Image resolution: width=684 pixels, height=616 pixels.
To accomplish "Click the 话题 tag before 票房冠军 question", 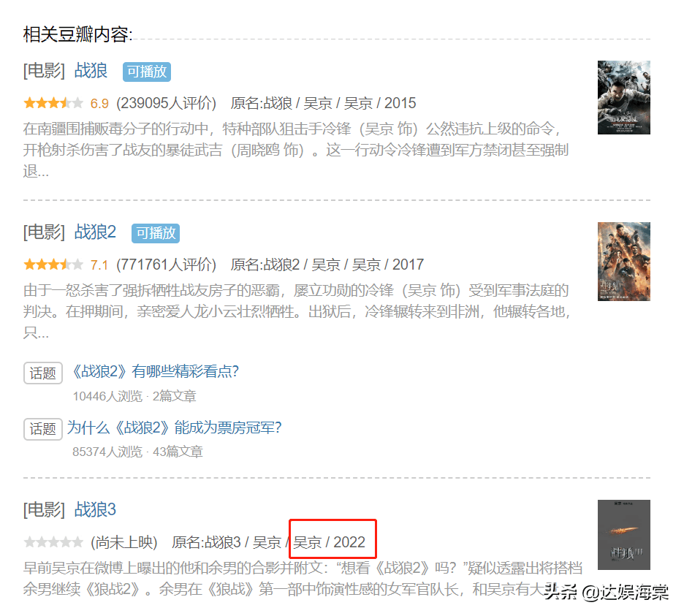I will coord(43,429).
